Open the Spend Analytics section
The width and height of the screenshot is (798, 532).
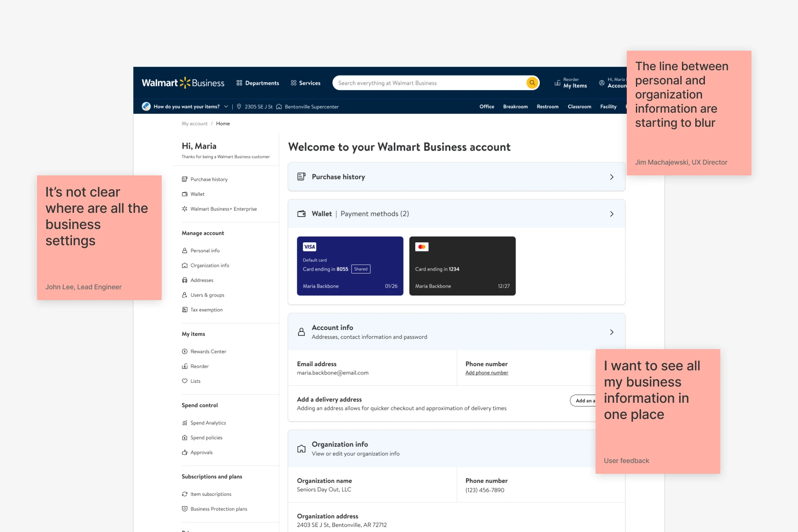(x=208, y=423)
